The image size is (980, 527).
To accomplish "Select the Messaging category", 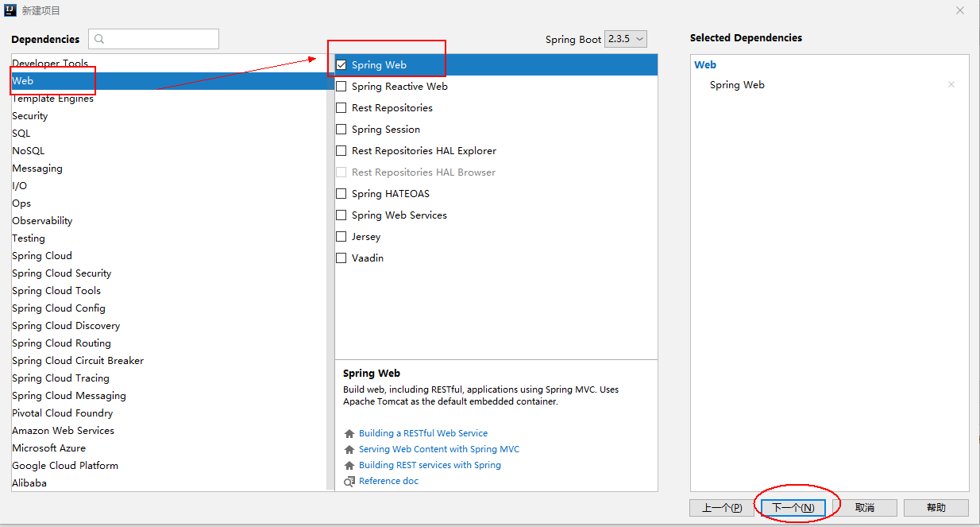I will click(168, 169).
